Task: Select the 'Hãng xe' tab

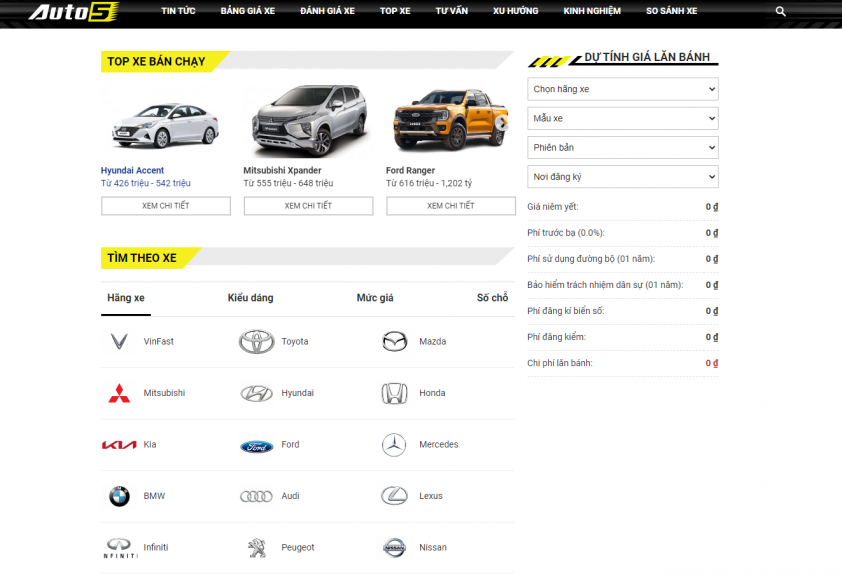Action: pos(126,298)
